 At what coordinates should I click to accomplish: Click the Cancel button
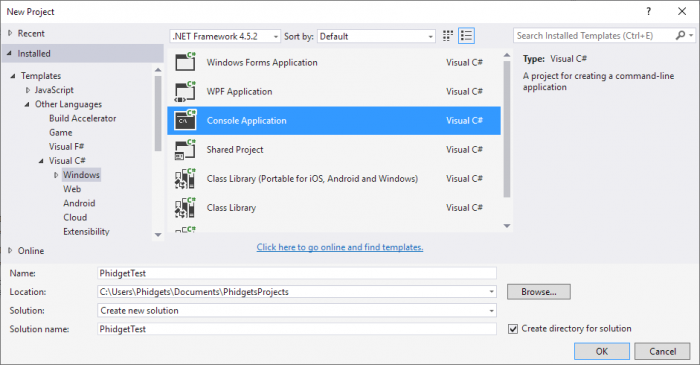[662, 351]
